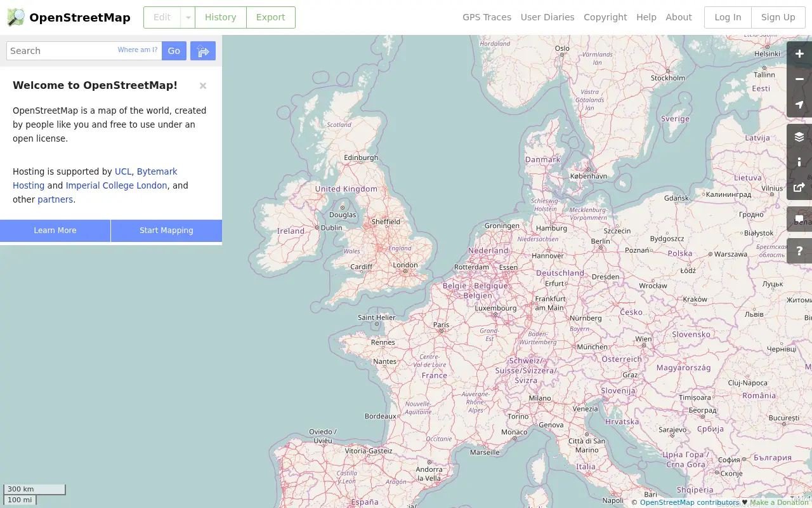Open the Imperial College London link
The image size is (812, 508).
point(117,185)
